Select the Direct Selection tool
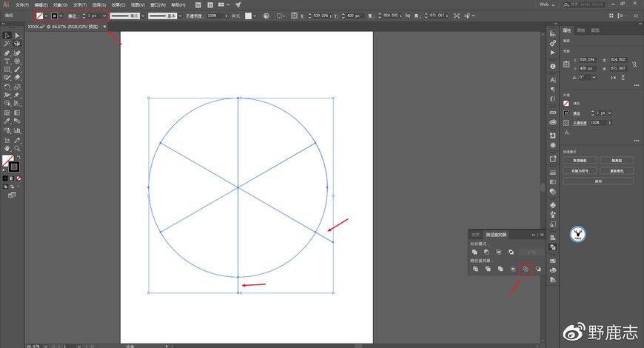The width and height of the screenshot is (644, 348). point(17,36)
